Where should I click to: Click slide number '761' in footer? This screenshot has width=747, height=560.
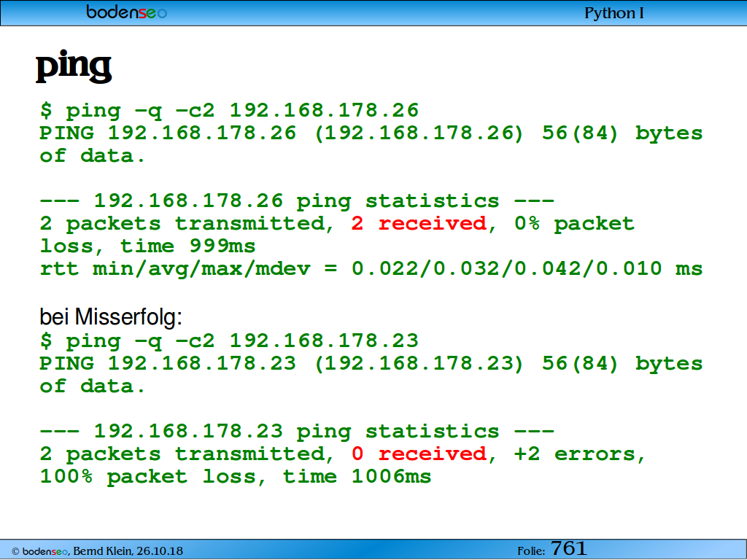tap(569, 548)
